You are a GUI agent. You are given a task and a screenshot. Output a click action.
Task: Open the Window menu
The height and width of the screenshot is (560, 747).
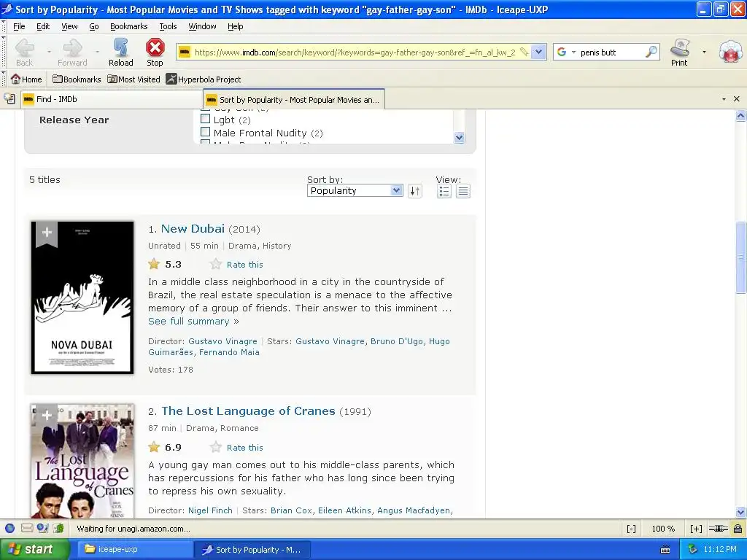(x=202, y=26)
